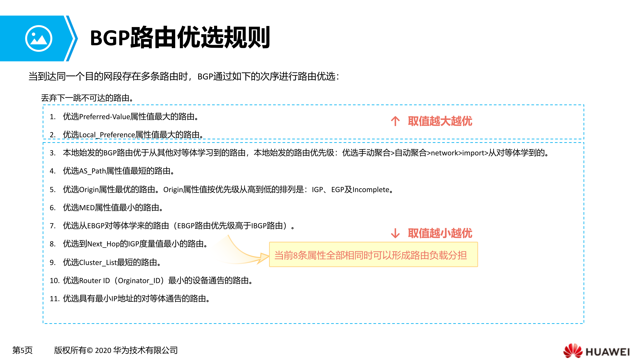Click rule 9 "优选Cluster_List最短的路由"

coord(110,262)
